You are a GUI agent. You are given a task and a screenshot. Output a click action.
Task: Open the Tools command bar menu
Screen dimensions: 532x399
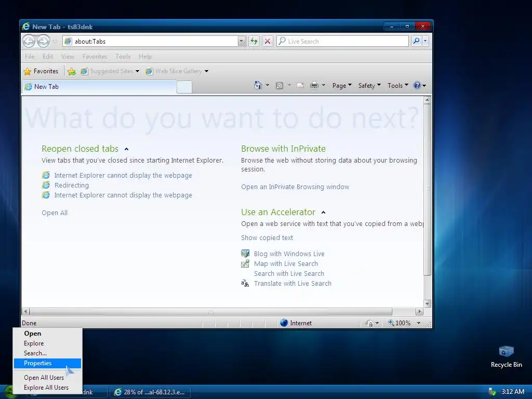[x=397, y=86]
